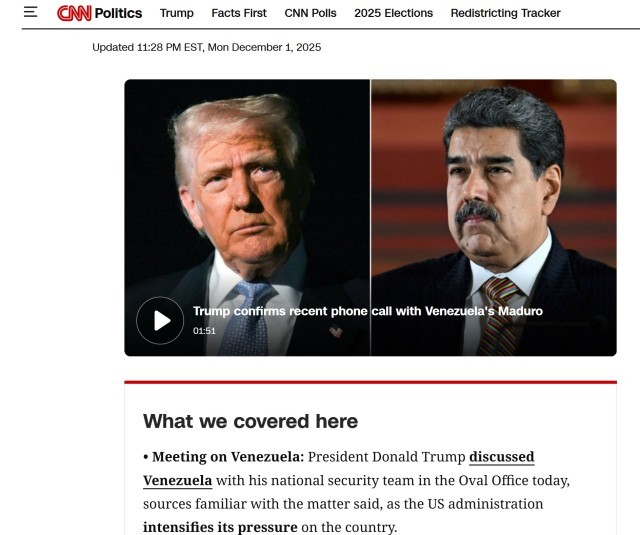The height and width of the screenshot is (535, 640).
Task: Play the Trump Maduro video
Action: tap(160, 320)
